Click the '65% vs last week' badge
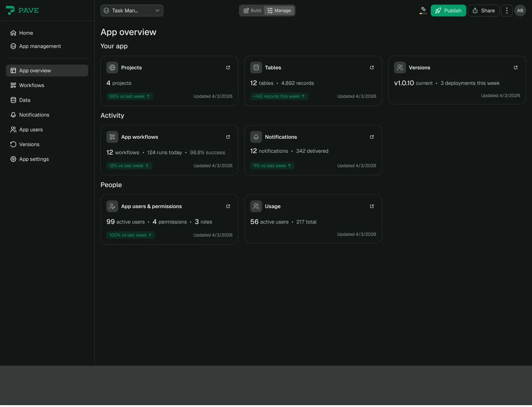This screenshot has width=532, height=407. tap(130, 96)
